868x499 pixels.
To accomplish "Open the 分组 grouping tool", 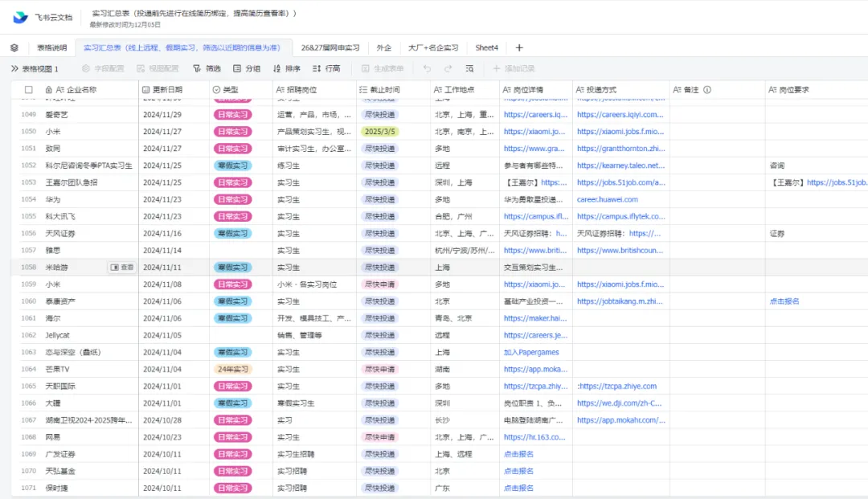I will [x=247, y=68].
